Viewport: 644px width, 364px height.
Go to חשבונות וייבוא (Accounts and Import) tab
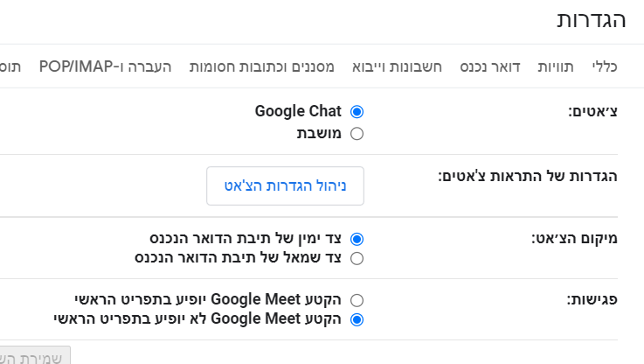pyautogui.click(x=398, y=67)
